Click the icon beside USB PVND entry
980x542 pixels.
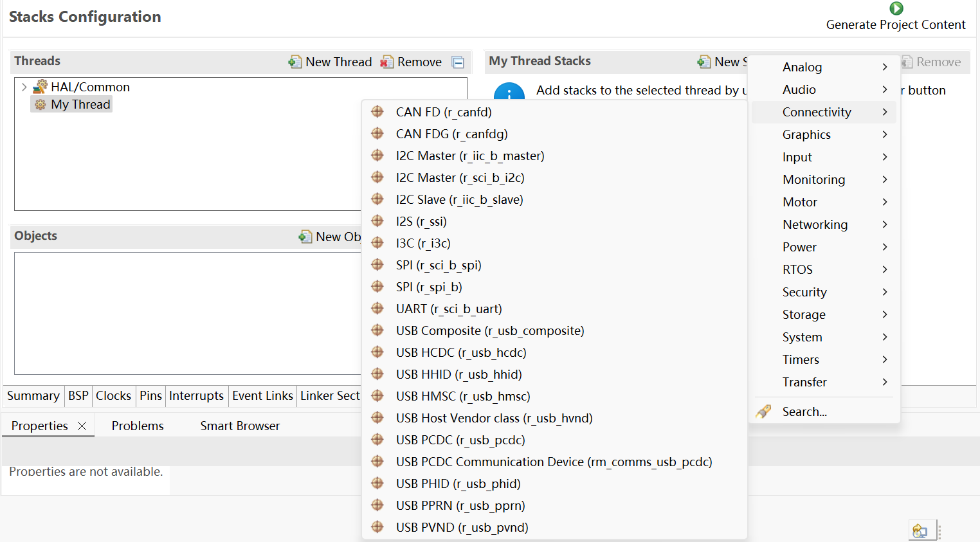coord(377,527)
